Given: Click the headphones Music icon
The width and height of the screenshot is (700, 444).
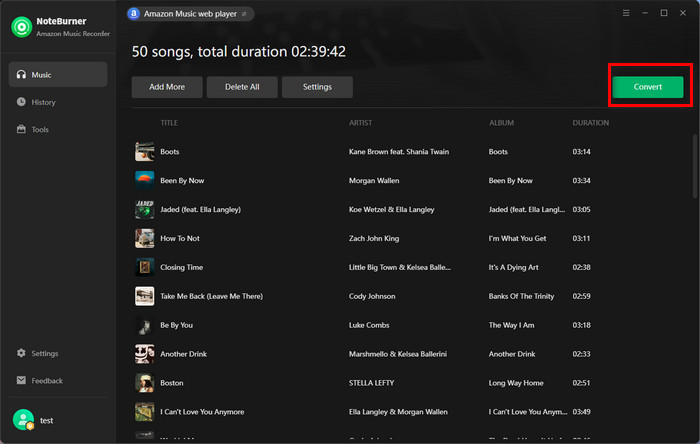Looking at the screenshot, I should point(21,75).
